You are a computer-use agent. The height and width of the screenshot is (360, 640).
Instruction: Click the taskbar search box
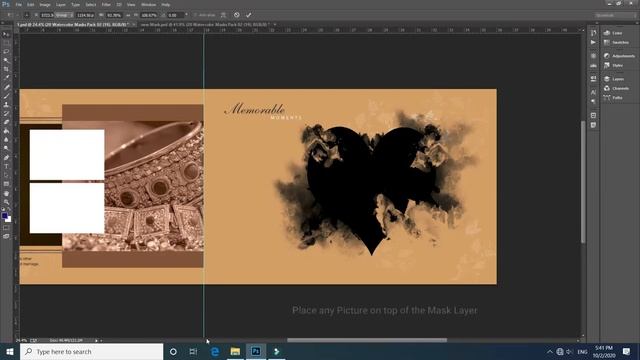click(x=91, y=351)
